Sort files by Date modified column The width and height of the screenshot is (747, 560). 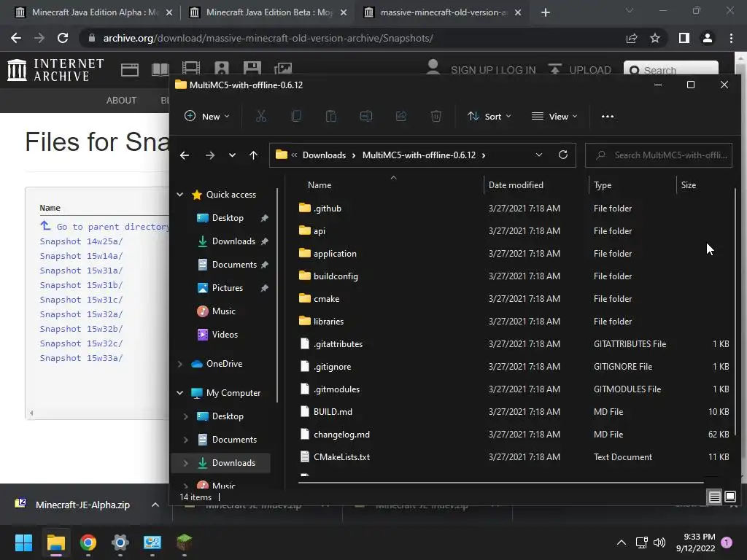coord(516,185)
